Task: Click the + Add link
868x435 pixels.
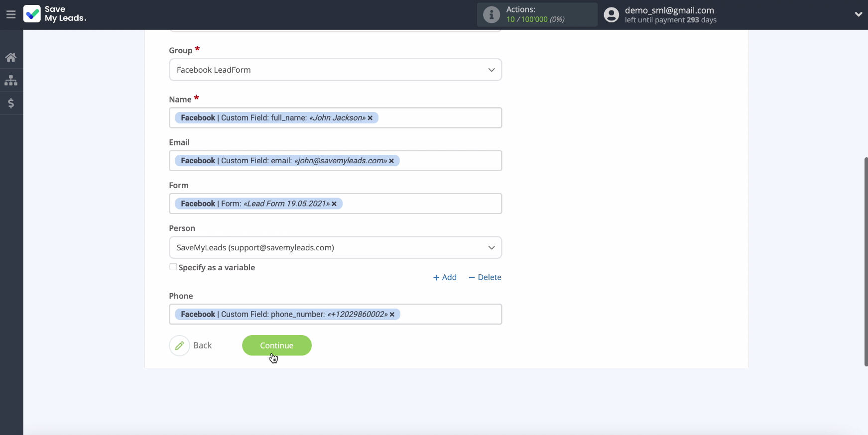Action: click(445, 277)
